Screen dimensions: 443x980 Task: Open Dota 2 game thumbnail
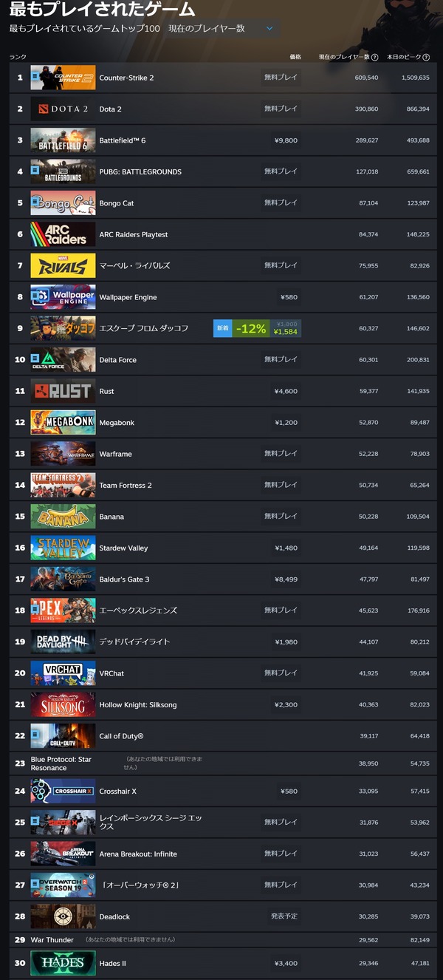[63, 109]
